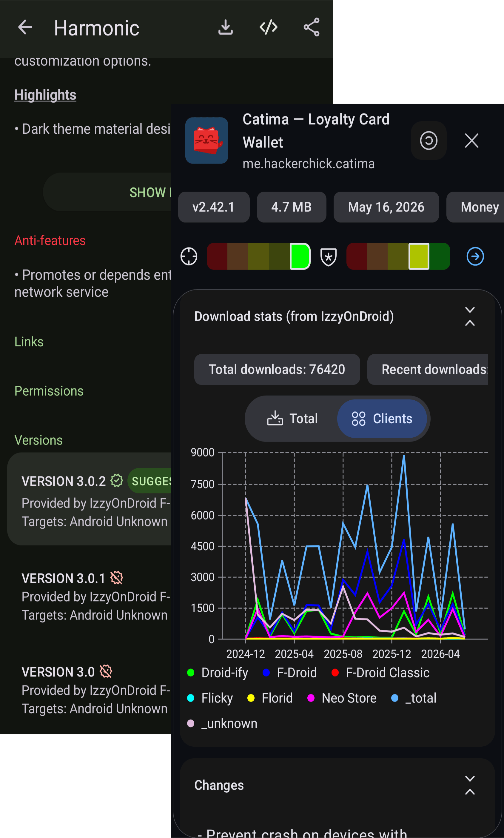Tap unverified badge icon beside VERSION 3.0

pyautogui.click(x=106, y=671)
